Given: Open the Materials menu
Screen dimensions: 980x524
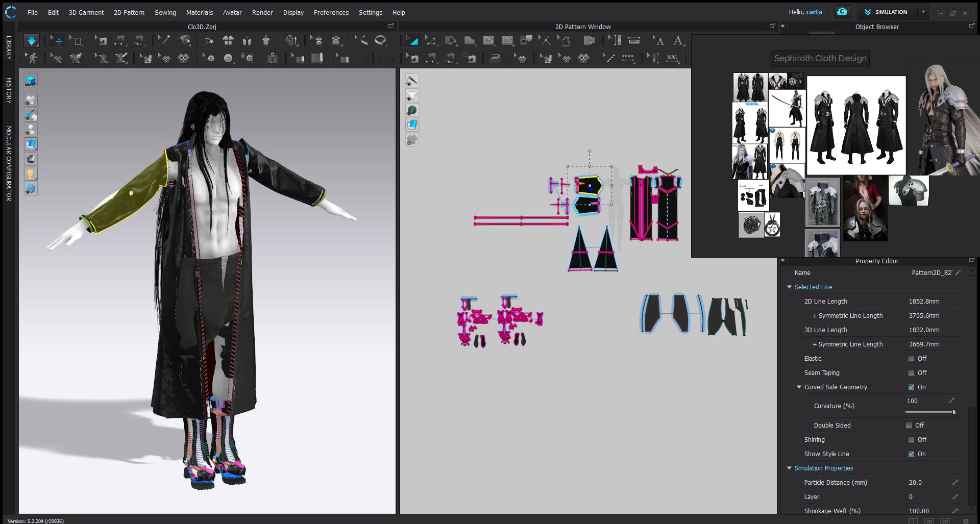Looking at the screenshot, I should pos(200,12).
